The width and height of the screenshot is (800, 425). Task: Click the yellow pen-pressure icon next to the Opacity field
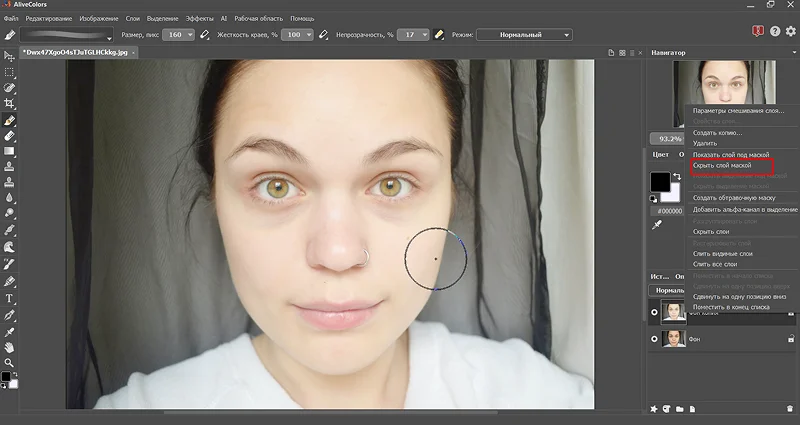tap(439, 35)
